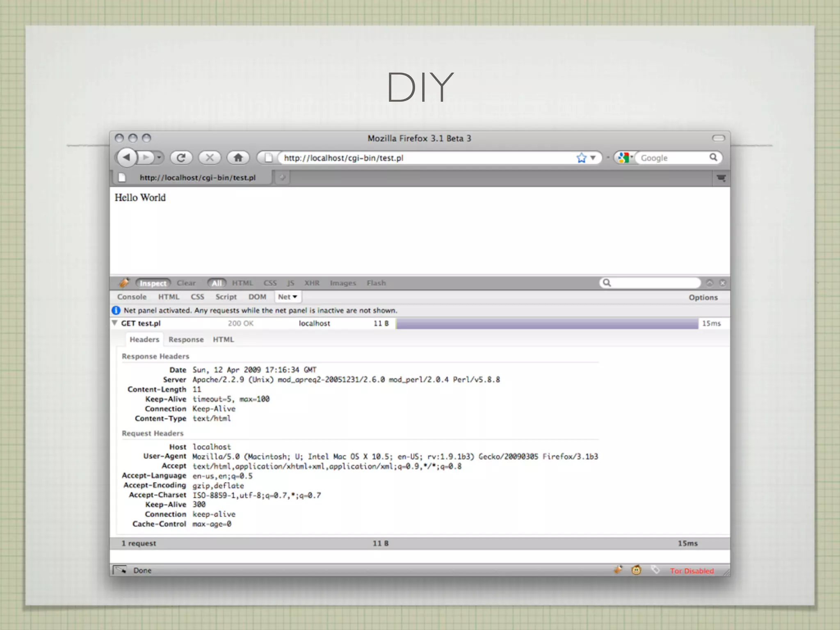The image size is (840, 630).
Task: Select the HTML sub-tab under request
Action: 223,340
